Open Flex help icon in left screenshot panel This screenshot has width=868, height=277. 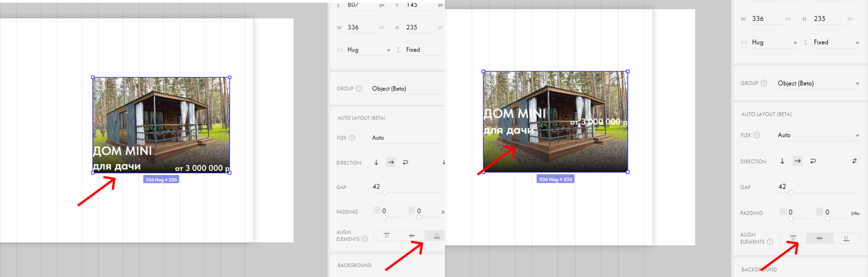coord(352,138)
